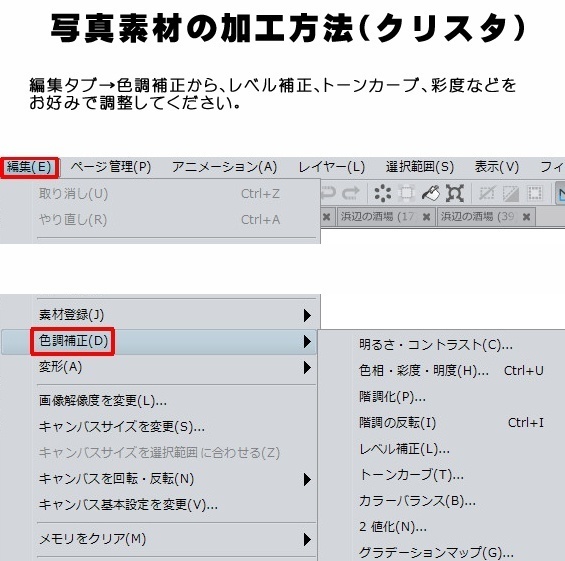Screen dimensions: 565x561
Task: Click the show selection border icon
Action: point(535,193)
